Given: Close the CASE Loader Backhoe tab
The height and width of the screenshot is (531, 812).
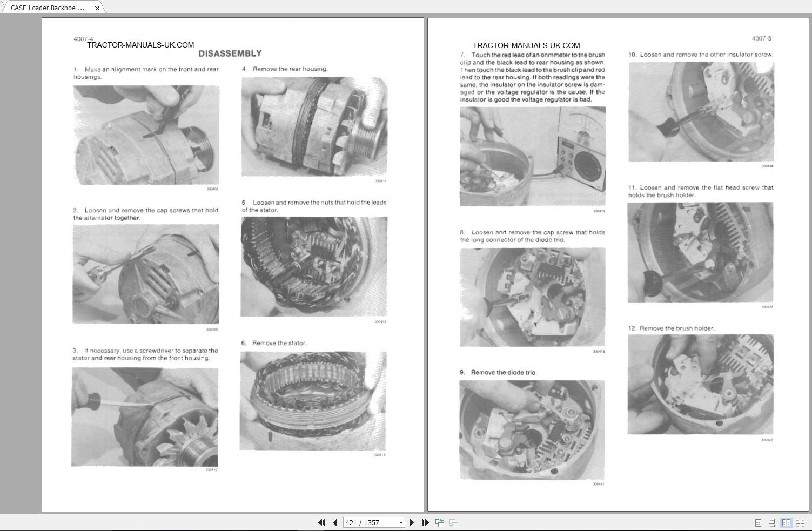Looking at the screenshot, I should click(x=97, y=8).
